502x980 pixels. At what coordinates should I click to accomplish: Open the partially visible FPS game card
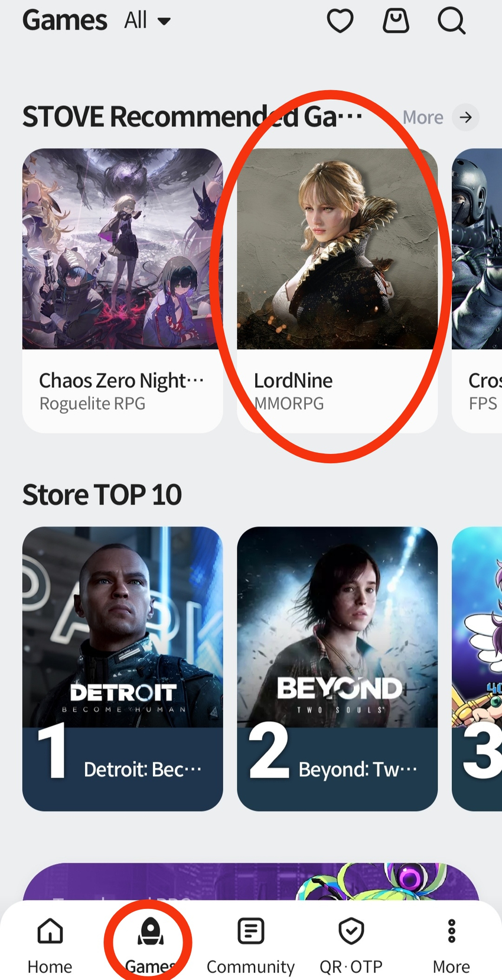477,290
